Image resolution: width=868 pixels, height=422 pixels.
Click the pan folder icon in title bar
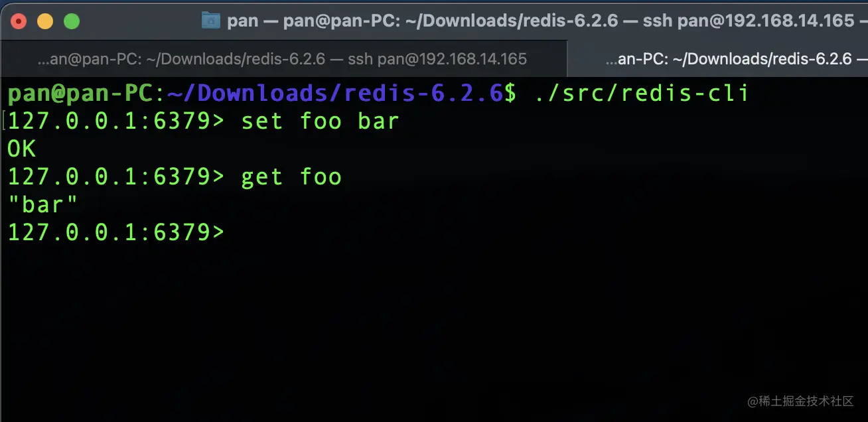pyautogui.click(x=211, y=21)
